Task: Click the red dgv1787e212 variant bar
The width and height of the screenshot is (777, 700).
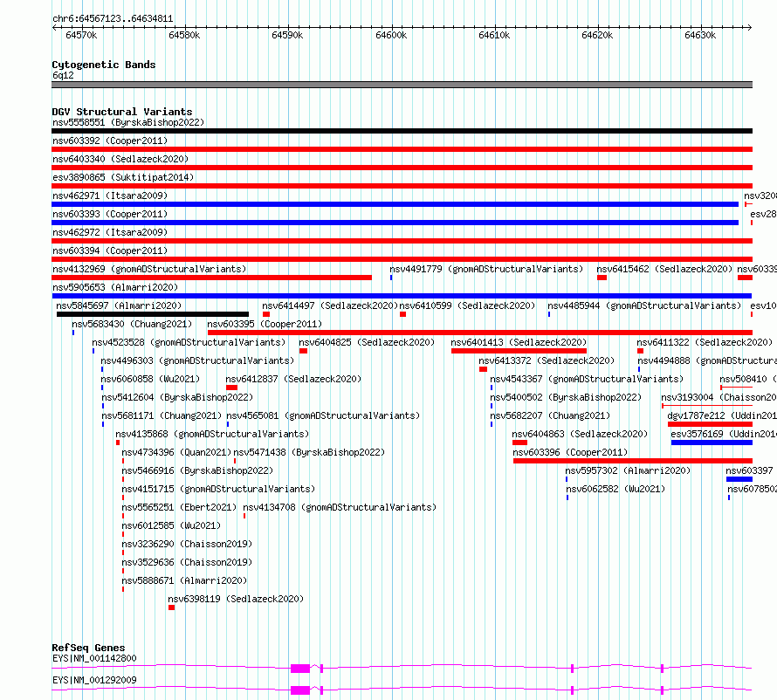Action: click(710, 424)
